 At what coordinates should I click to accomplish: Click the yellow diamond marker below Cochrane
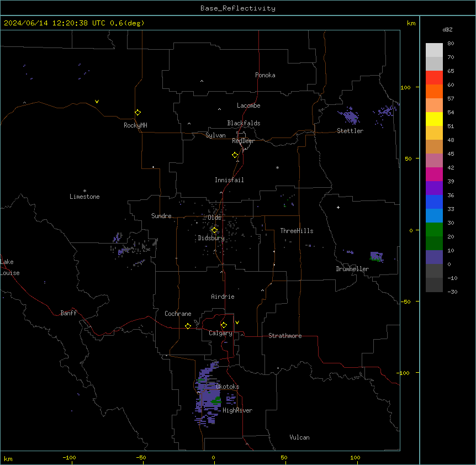188,326
